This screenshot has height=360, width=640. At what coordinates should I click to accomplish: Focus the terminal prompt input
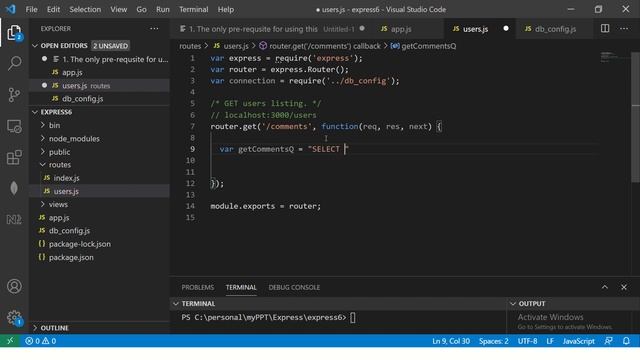click(x=353, y=318)
